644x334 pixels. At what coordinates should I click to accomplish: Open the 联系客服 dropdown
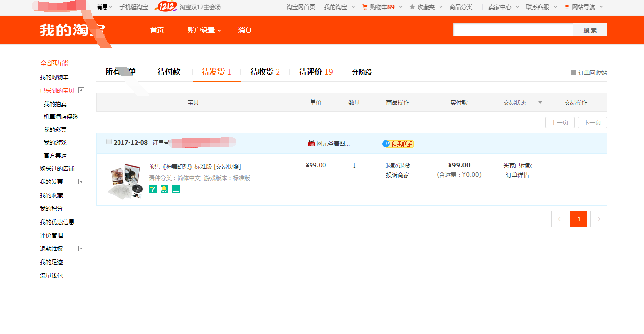pyautogui.click(x=555, y=7)
